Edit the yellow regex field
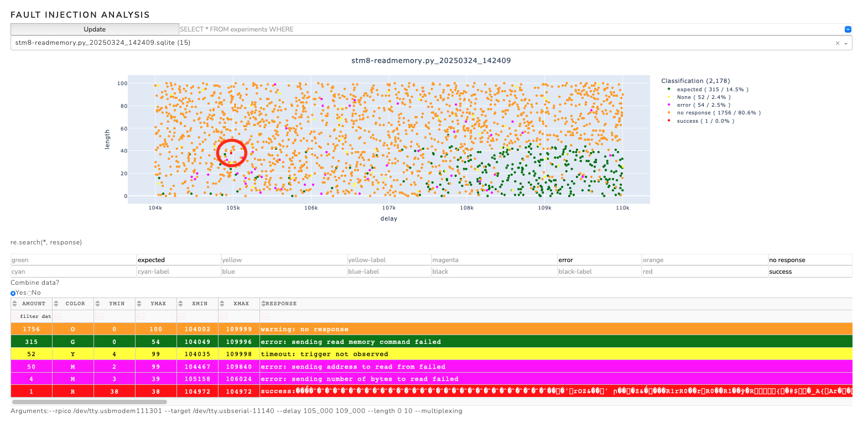Viewport: 868px width, 423px height. coord(284,260)
